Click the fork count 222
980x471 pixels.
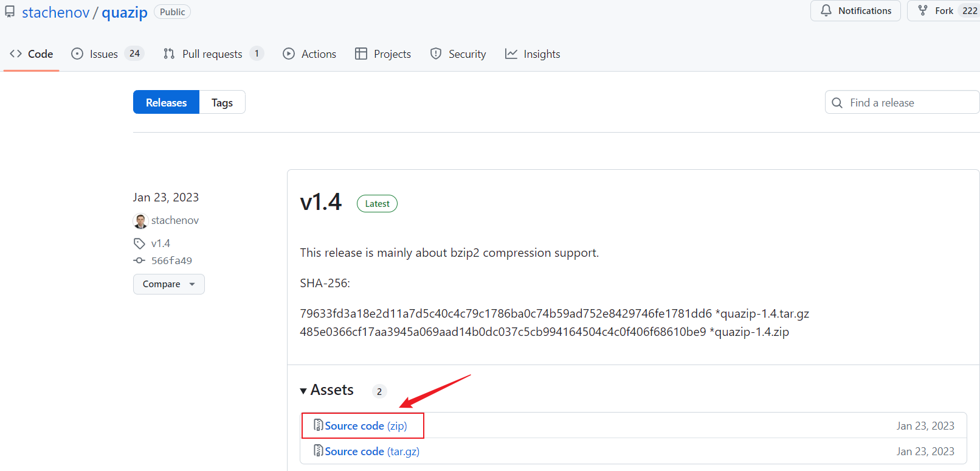pos(970,11)
